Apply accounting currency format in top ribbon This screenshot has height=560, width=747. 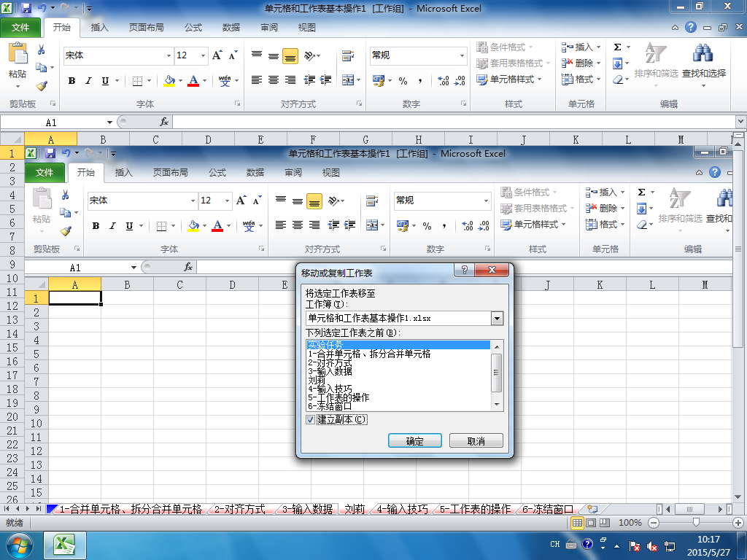tap(379, 80)
